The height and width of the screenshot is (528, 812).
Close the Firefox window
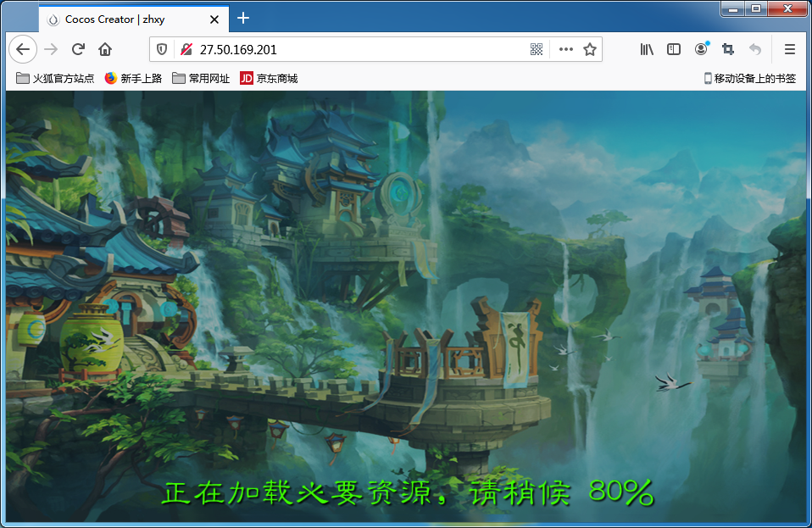tap(787, 8)
